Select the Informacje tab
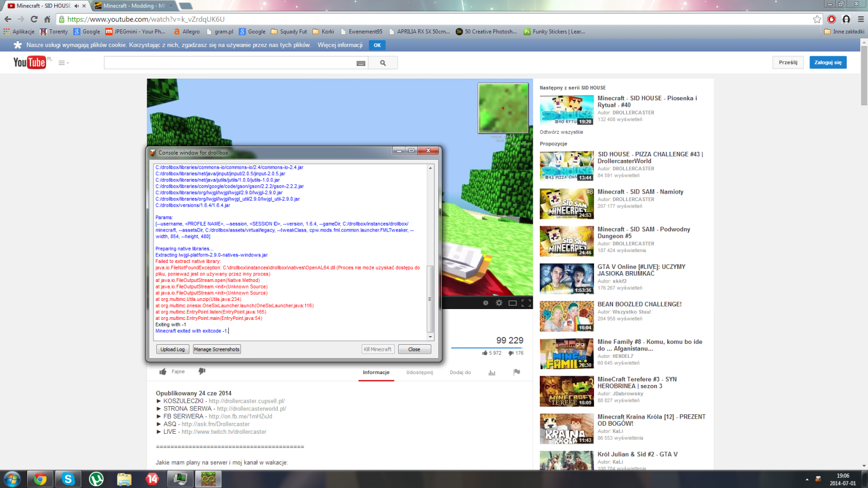868x488 pixels. (x=376, y=373)
